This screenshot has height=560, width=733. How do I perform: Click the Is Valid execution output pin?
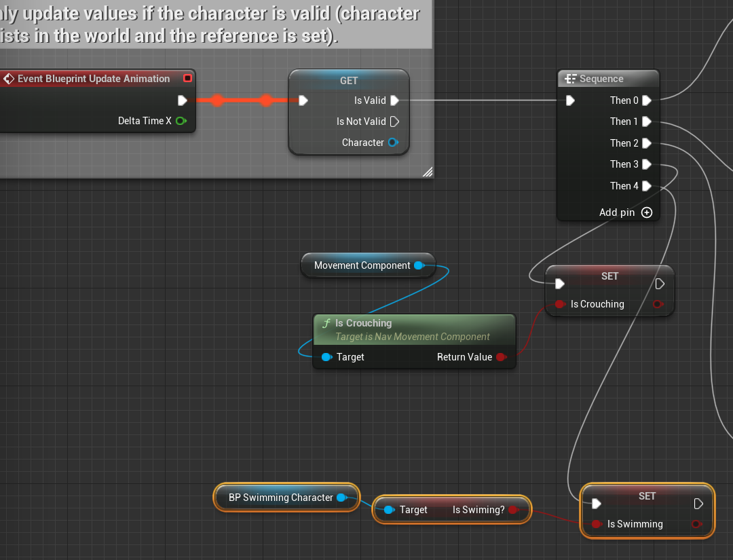tap(394, 100)
